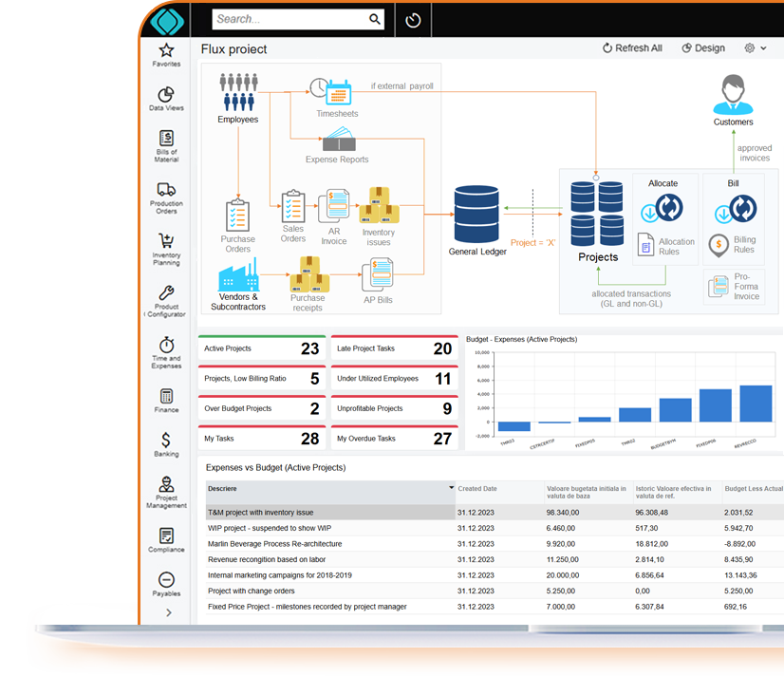Click the Timesheets calendar icon
Image resolution: width=784 pixels, height=695 pixels.
tap(337, 92)
